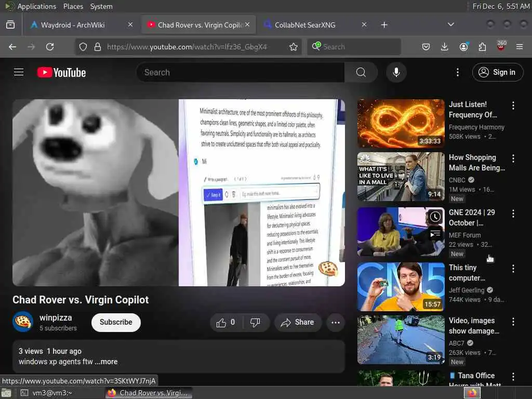Viewport: 532px width, 399px height.
Task: Share the Chad Rover video
Action: (x=297, y=322)
